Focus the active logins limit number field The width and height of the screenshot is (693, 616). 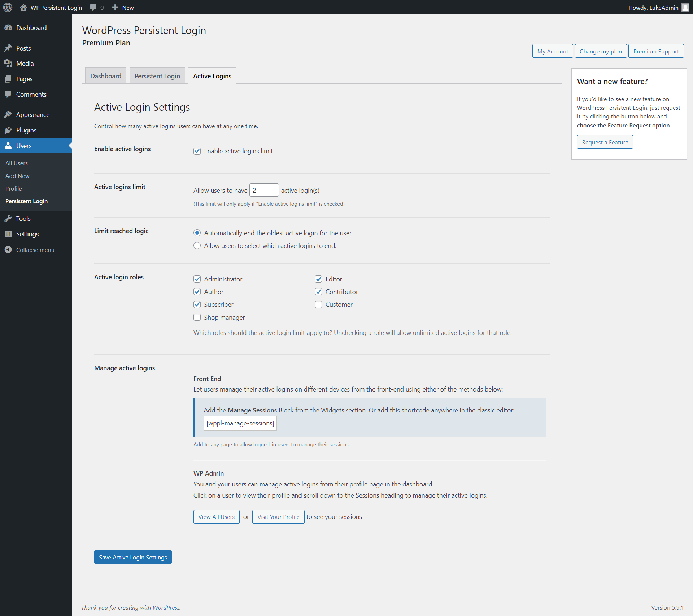[x=264, y=190]
